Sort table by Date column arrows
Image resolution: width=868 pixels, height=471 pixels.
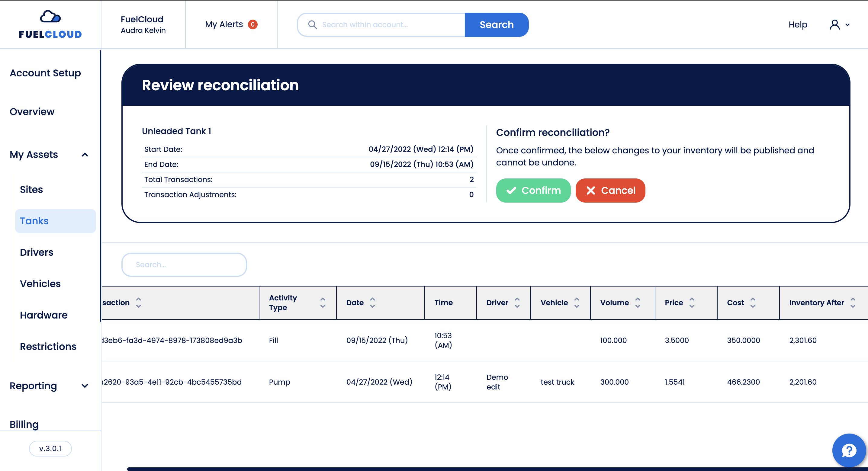372,303
